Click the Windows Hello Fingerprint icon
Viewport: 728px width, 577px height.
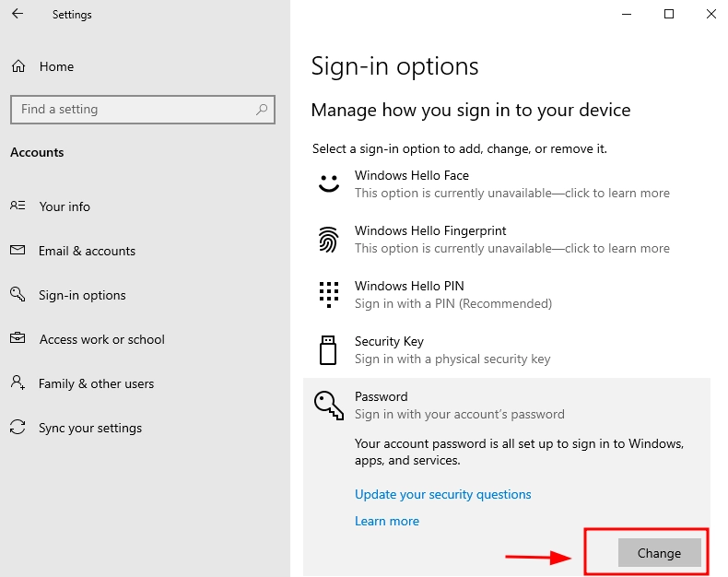pos(329,240)
